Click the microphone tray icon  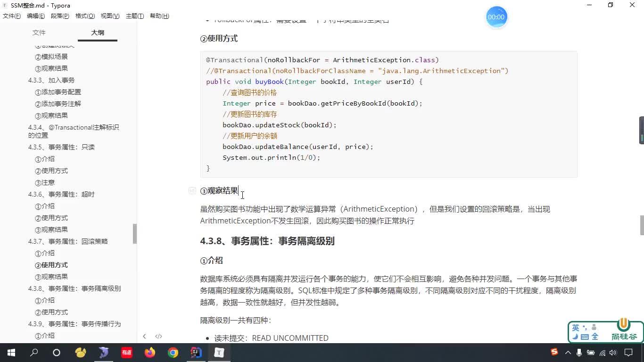pyautogui.click(x=579, y=353)
